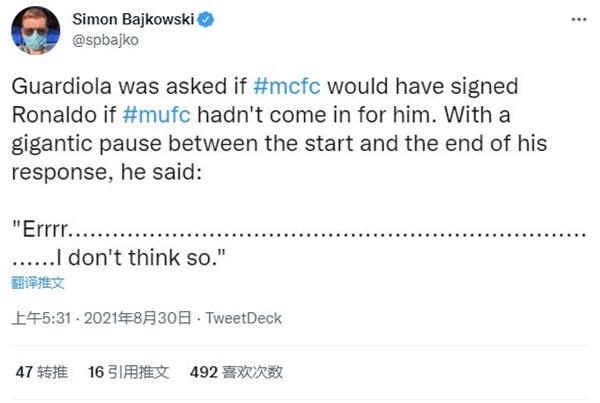Click the word Guardiola in the tweet
This screenshot has height=403, width=600.
coord(61,86)
